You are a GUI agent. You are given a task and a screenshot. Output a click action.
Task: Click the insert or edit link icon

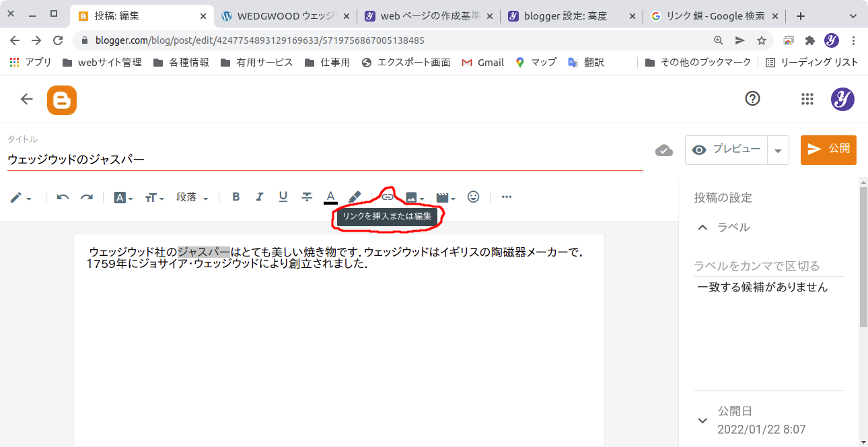388,197
